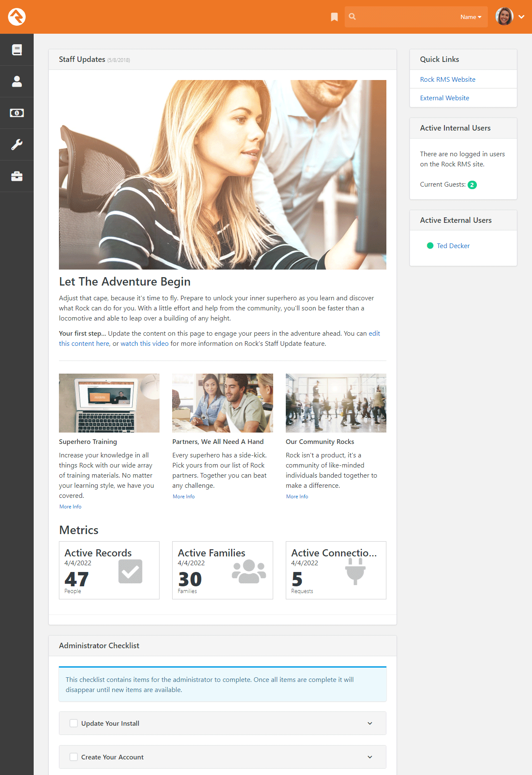
Task: Open Ted Decker's profile link
Action: tap(453, 246)
